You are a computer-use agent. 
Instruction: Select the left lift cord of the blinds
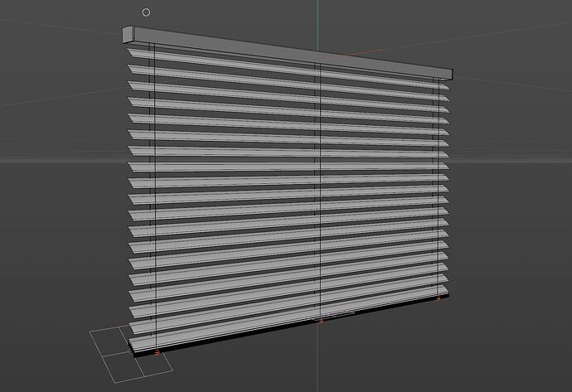click(x=155, y=198)
